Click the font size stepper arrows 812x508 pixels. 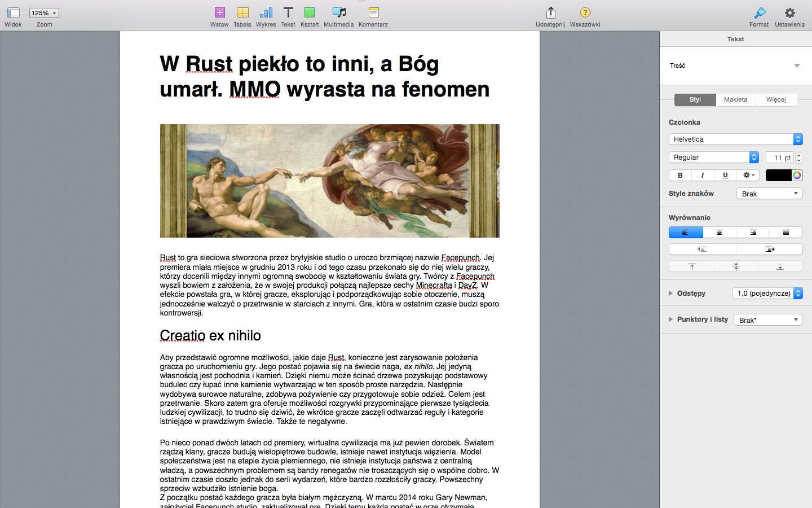click(798, 157)
